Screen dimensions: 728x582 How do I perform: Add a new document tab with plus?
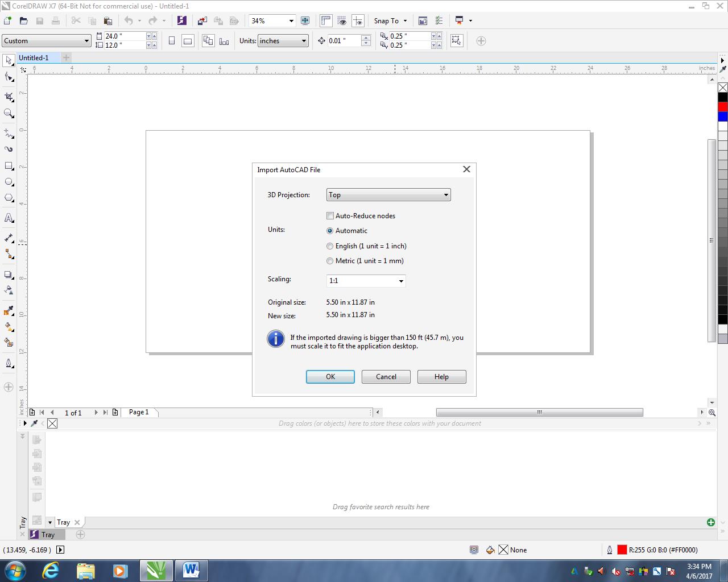[x=66, y=57]
